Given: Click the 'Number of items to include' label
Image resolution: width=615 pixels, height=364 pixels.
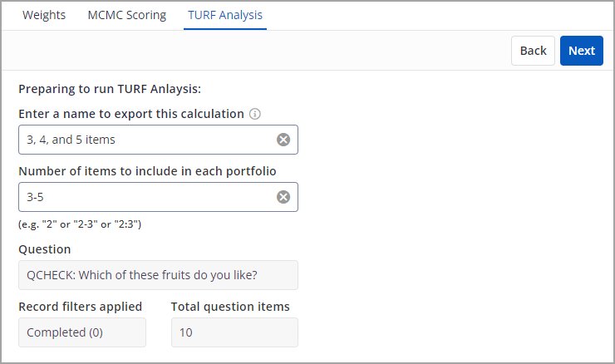Looking at the screenshot, I should point(147,171).
